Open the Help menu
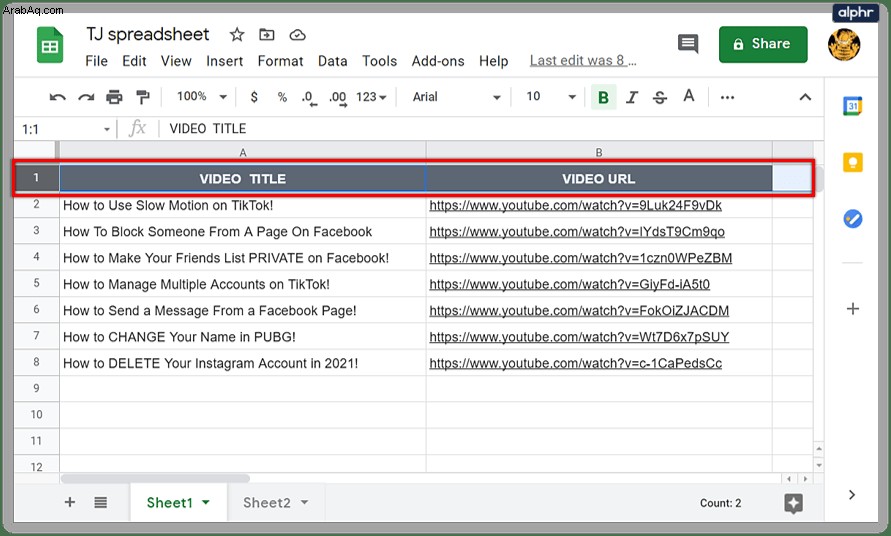891x536 pixels. [x=493, y=61]
